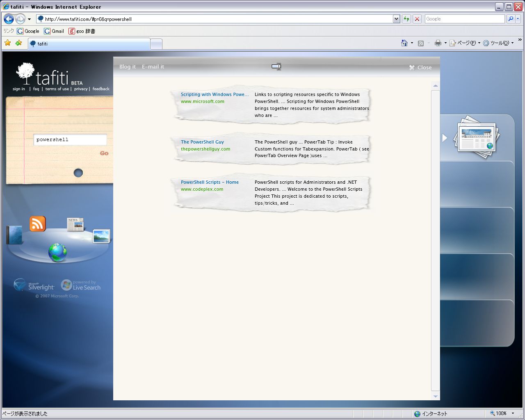The image size is (525, 420).
Task: Click the red Stop loading icon
Action: [x=417, y=19]
